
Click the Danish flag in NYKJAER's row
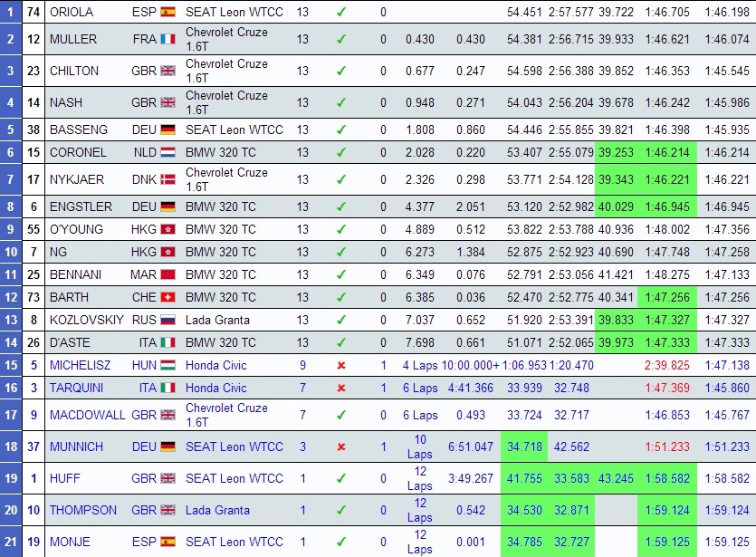[167, 180]
